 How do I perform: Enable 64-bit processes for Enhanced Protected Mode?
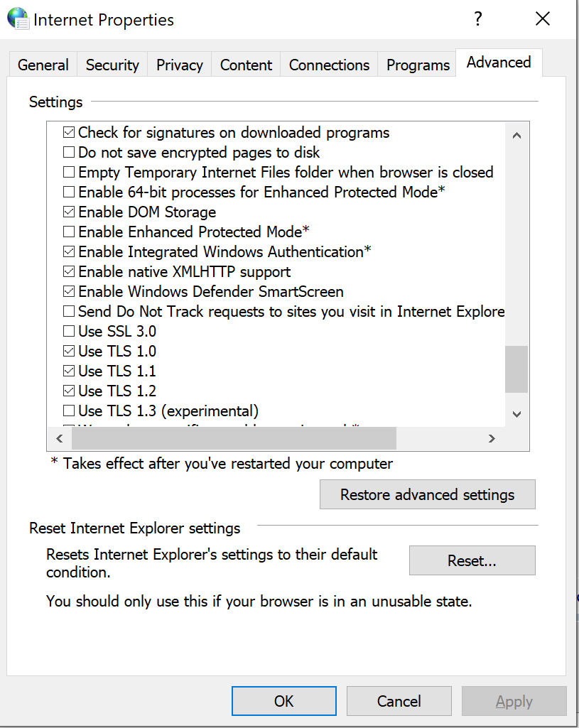tap(69, 192)
